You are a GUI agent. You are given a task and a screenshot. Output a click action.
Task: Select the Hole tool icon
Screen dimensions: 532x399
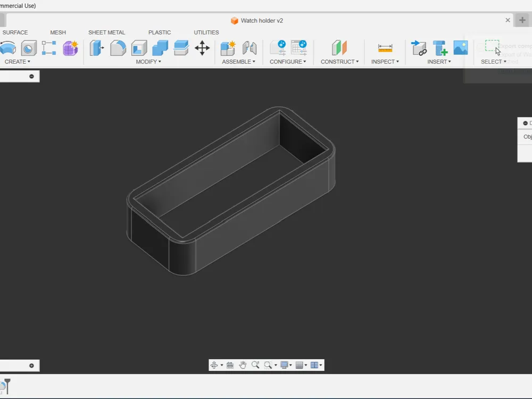click(29, 48)
